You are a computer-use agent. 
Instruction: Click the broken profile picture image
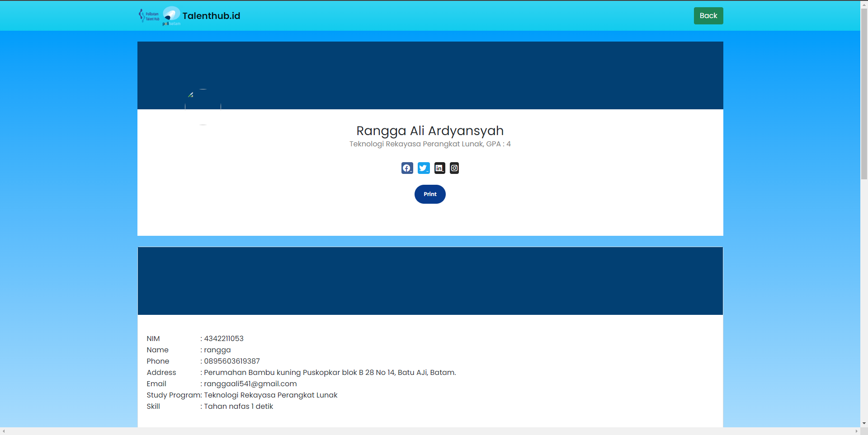(x=203, y=107)
